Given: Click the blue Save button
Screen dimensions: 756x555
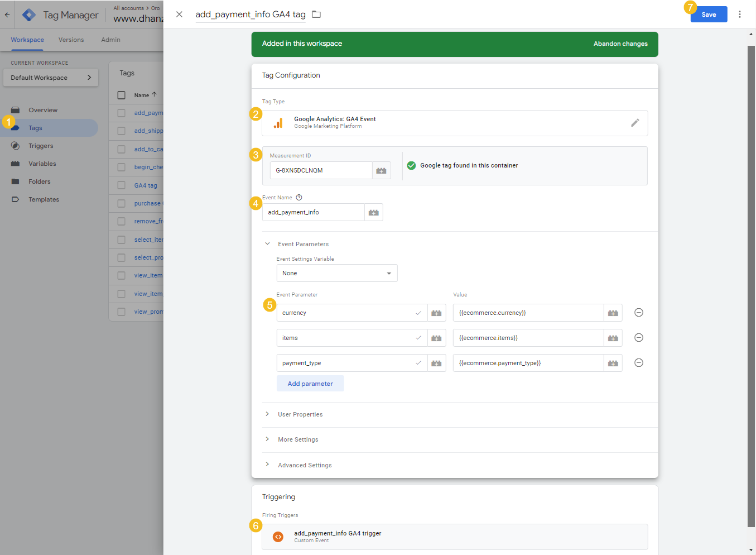Looking at the screenshot, I should (709, 15).
